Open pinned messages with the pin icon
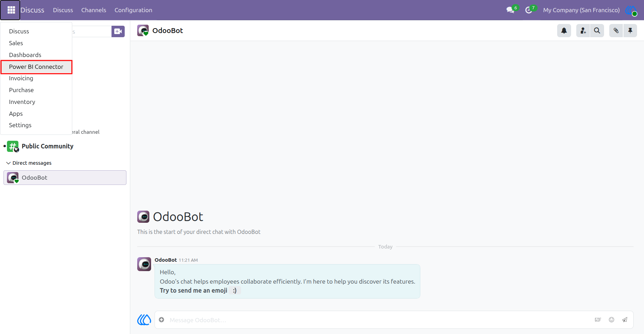The width and height of the screenshot is (644, 334). coord(630,31)
